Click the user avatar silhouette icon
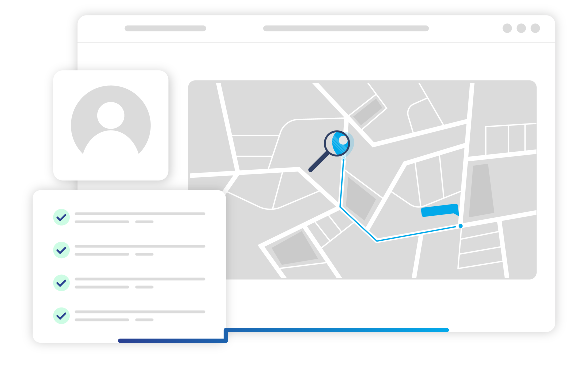 pyautogui.click(x=111, y=120)
